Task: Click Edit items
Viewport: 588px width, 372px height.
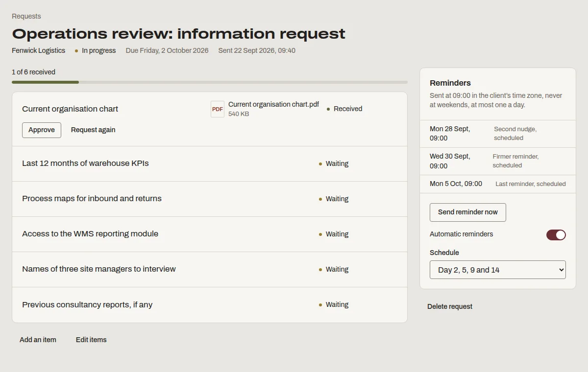Action: coord(91,340)
